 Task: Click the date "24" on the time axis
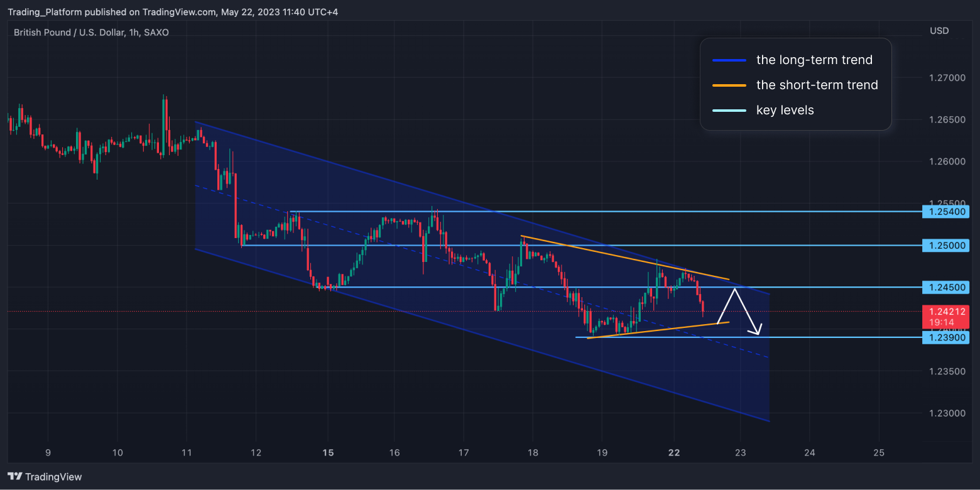click(x=810, y=452)
